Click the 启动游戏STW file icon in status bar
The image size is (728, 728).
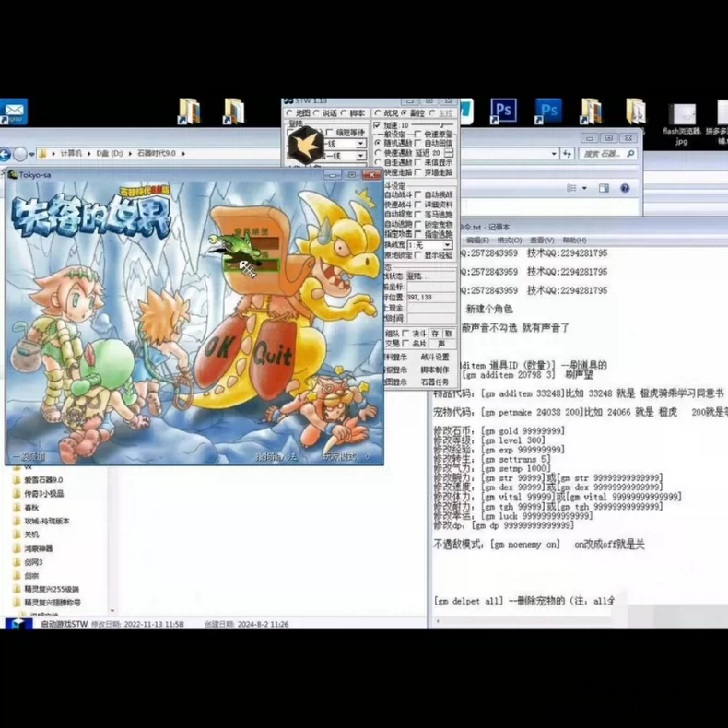[18, 623]
